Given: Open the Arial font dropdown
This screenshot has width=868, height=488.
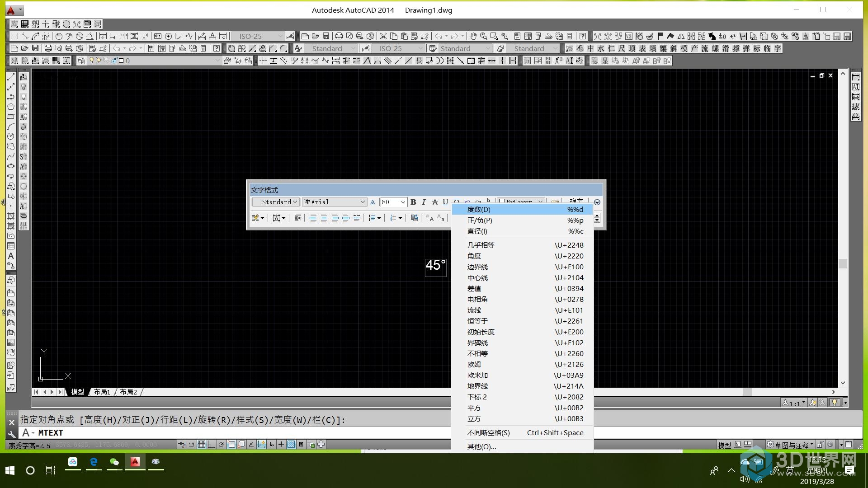Looking at the screenshot, I should (x=334, y=202).
